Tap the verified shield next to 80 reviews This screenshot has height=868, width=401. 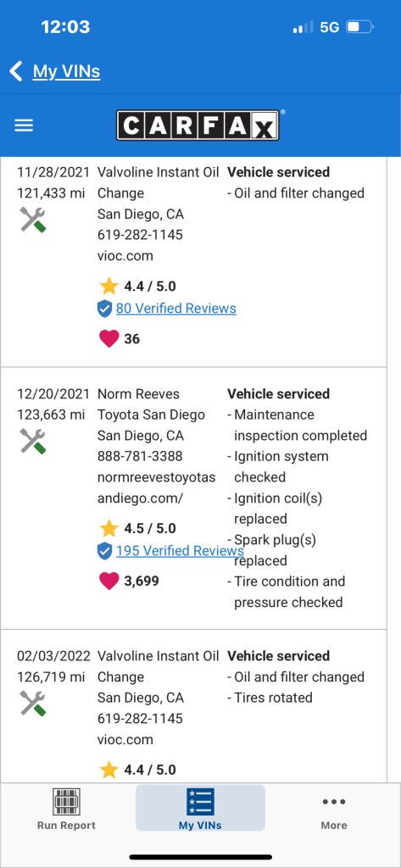pos(104,309)
